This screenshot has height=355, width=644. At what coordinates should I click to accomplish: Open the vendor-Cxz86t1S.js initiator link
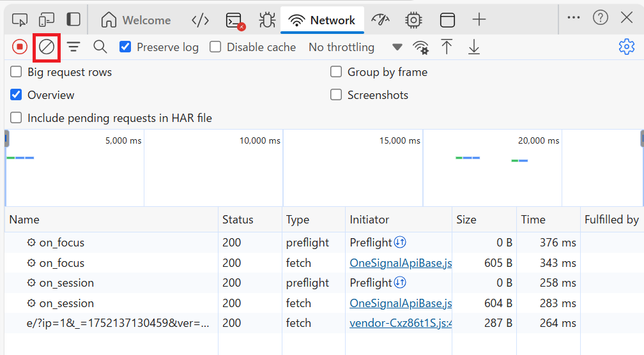point(400,323)
